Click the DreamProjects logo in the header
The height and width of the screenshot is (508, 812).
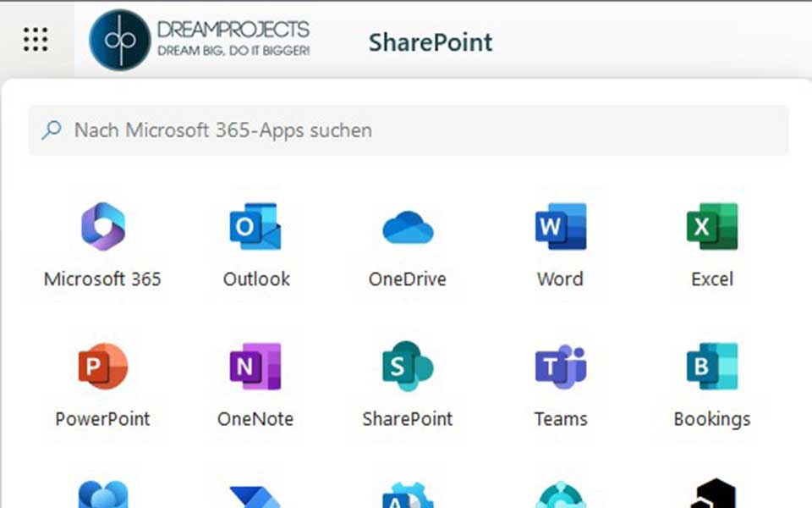click(x=200, y=40)
